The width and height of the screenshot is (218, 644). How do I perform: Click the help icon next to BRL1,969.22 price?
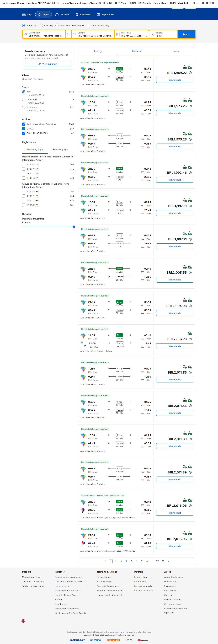tap(190, 73)
